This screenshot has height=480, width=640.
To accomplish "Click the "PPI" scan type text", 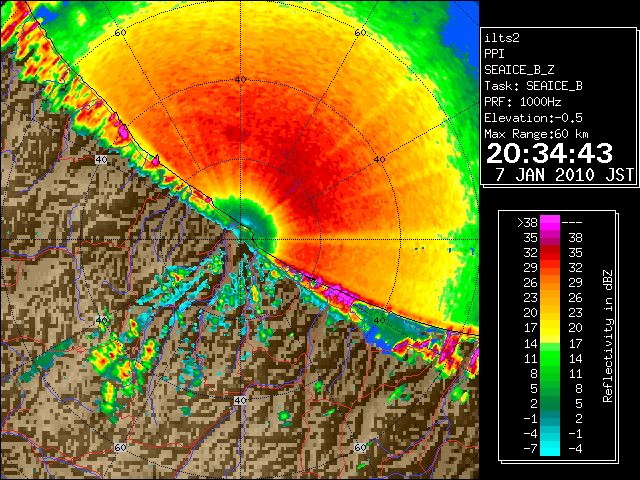I will 494,54.
